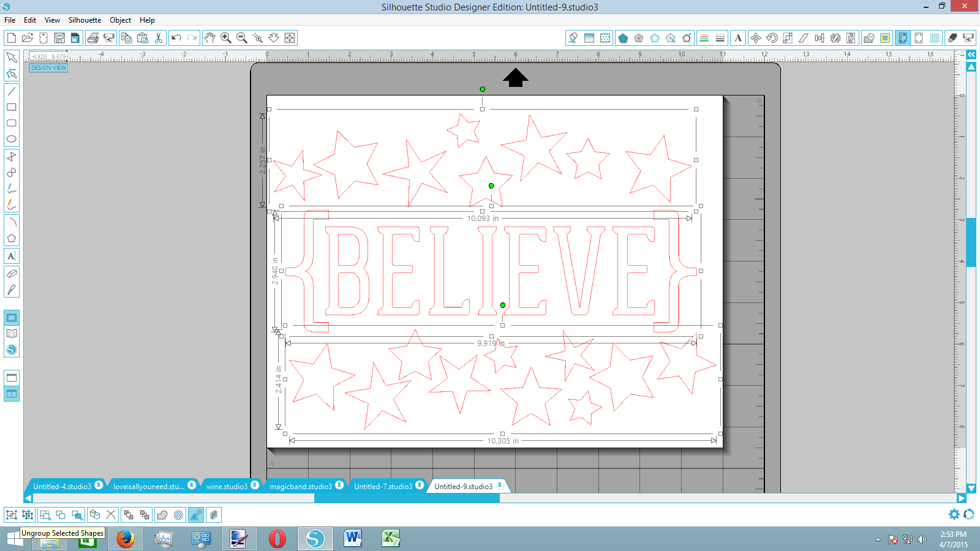Switch to the wine.studio3 tab
The image size is (980, 551).
click(x=227, y=487)
